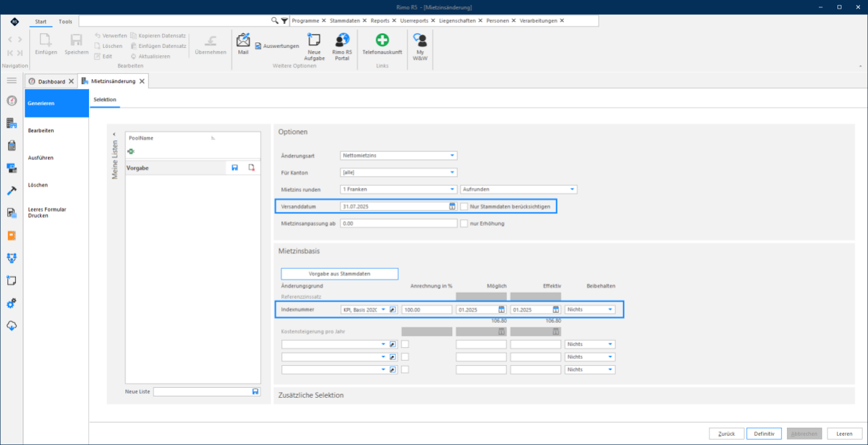Click the cloud download icon in sidebar

11,326
